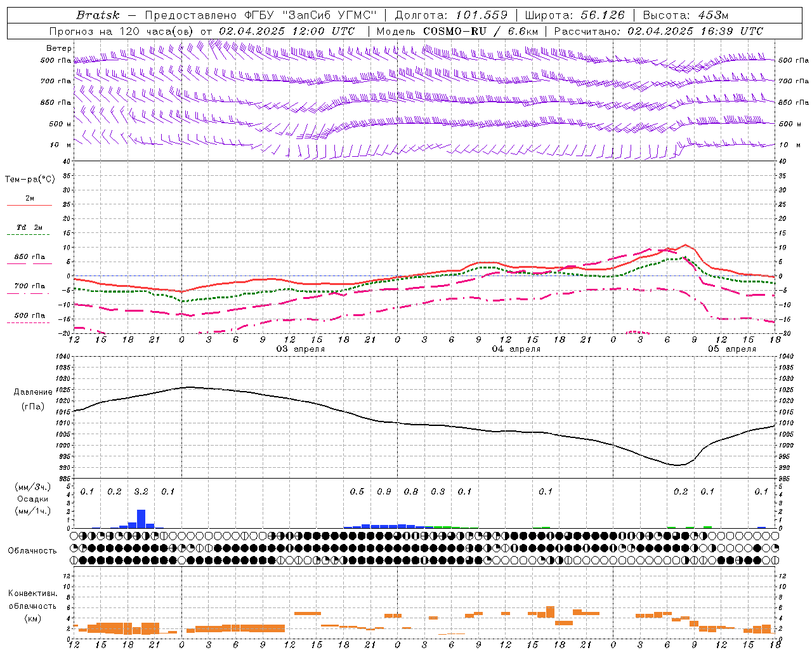
Task: Click the 'Осадки' precipitation panel label
Action: point(32,499)
